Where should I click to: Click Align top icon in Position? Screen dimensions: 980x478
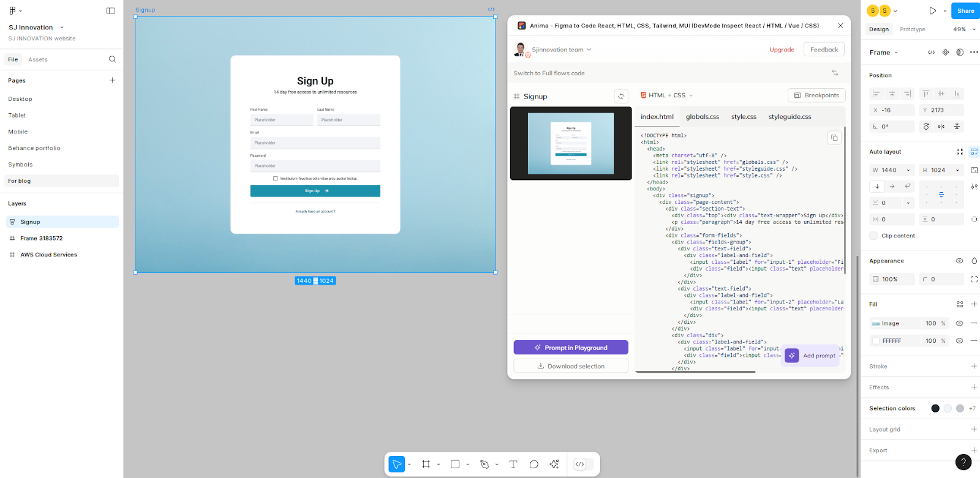click(x=925, y=94)
